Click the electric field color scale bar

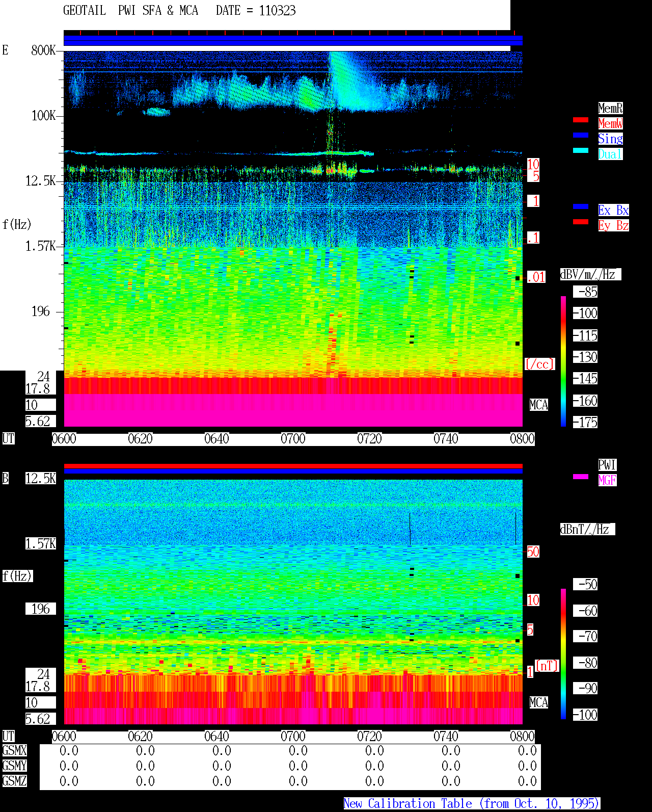(x=563, y=361)
